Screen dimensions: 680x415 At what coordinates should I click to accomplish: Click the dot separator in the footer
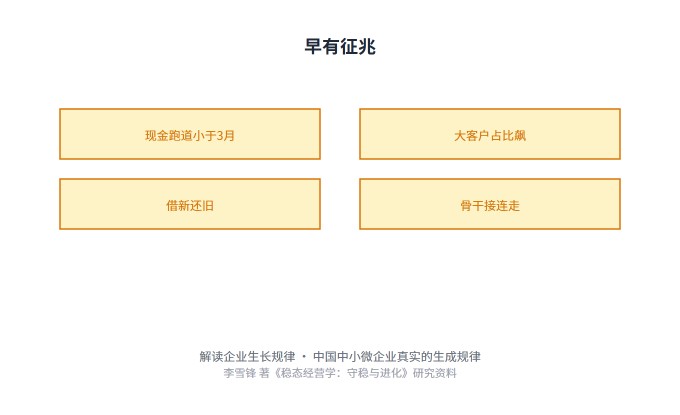pos(304,356)
